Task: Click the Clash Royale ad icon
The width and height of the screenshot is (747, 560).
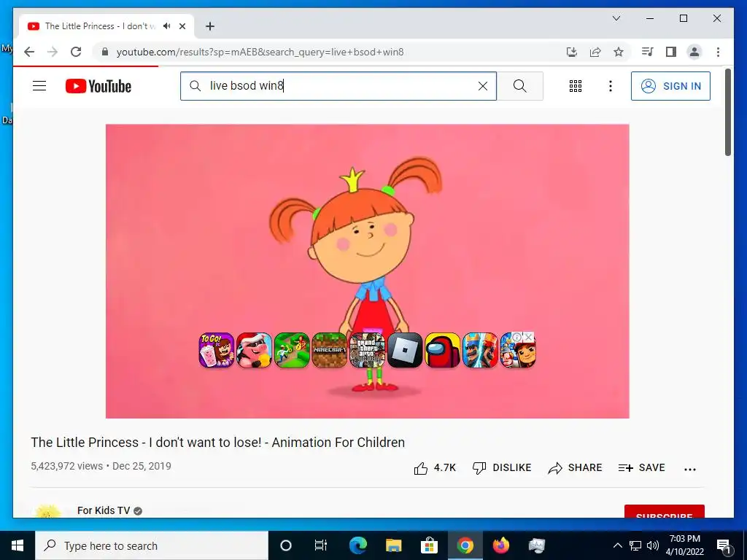Action: tap(480, 350)
